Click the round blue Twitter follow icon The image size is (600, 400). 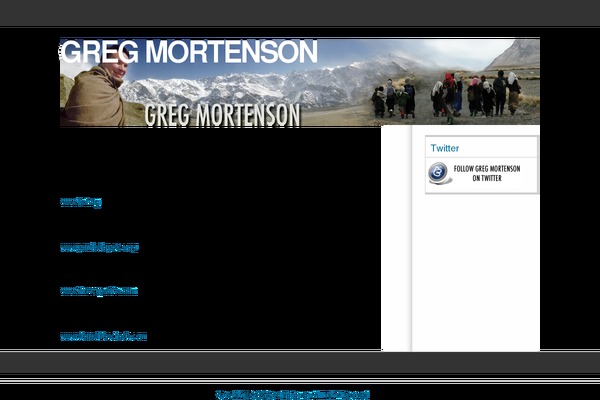tap(439, 173)
